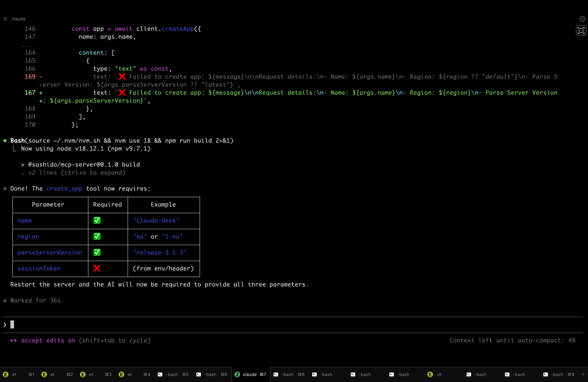The width and height of the screenshot is (588, 382).
Task: Expand the '+2 lines (ctrl+o to expand)' output
Action: coord(76,172)
